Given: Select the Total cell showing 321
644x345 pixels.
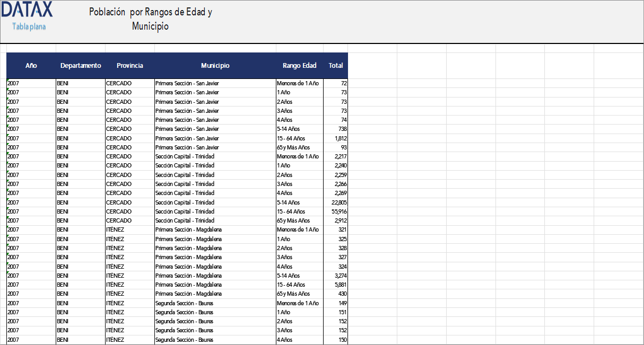Looking at the screenshot, I should click(336, 229).
